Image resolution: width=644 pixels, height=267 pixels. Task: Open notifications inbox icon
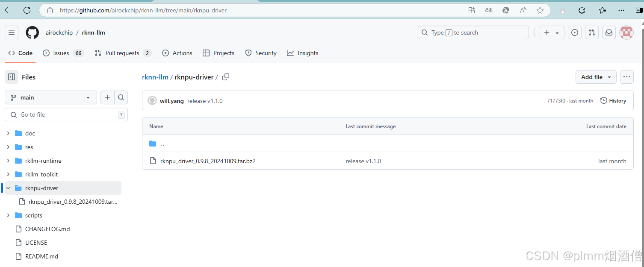(609, 32)
